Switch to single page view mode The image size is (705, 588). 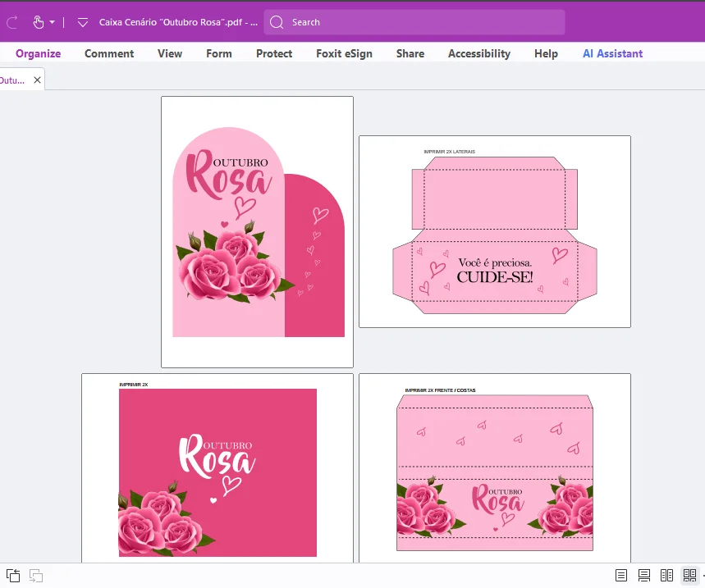[621, 576]
